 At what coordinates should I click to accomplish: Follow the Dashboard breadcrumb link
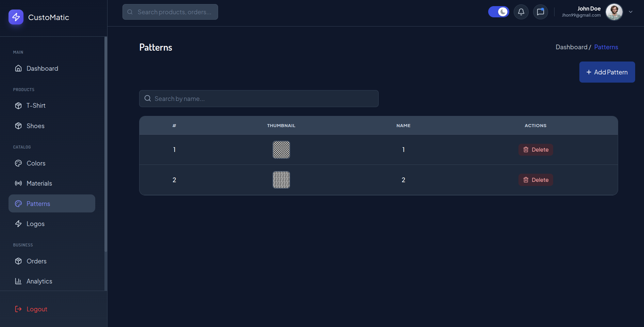pyautogui.click(x=571, y=47)
